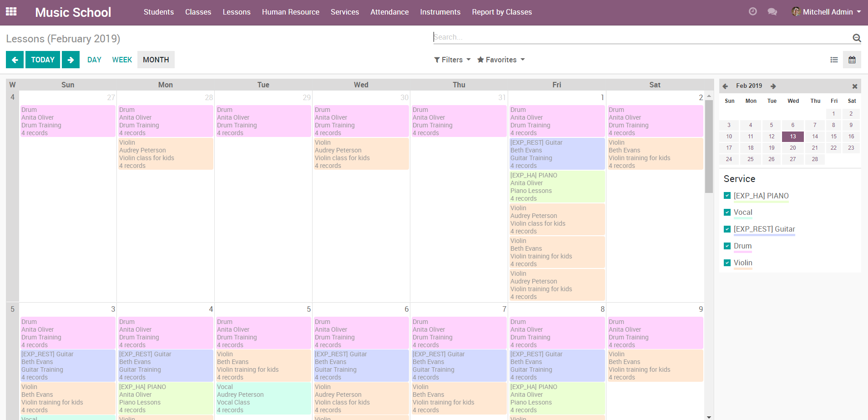
Task: Open the activities clock icon
Action: [753, 12]
